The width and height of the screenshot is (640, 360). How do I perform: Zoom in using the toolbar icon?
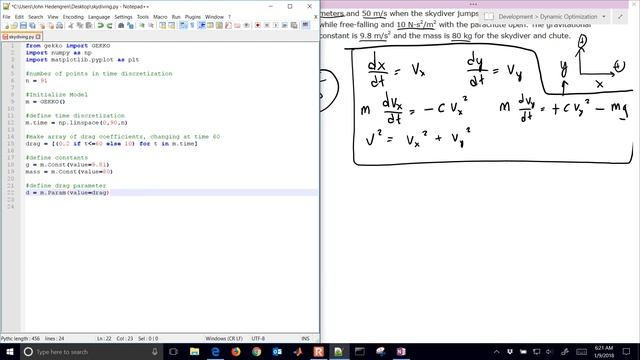pos(142,25)
